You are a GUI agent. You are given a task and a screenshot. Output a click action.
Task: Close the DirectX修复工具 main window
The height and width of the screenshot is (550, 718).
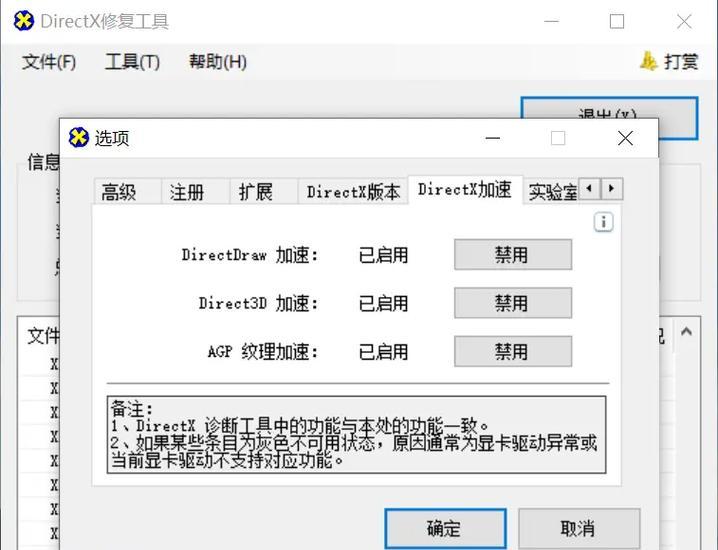[x=684, y=21]
